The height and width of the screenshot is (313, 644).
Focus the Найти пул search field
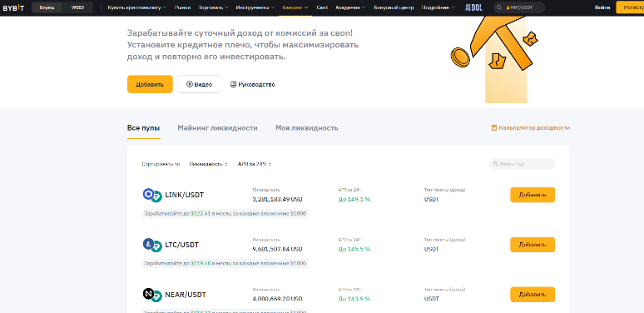pos(522,164)
